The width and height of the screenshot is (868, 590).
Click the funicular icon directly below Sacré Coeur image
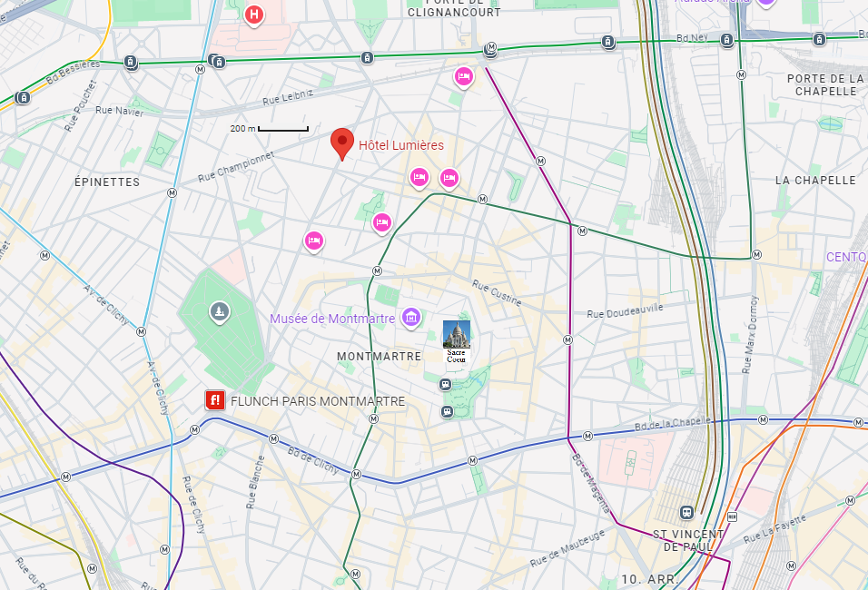pyautogui.click(x=446, y=385)
